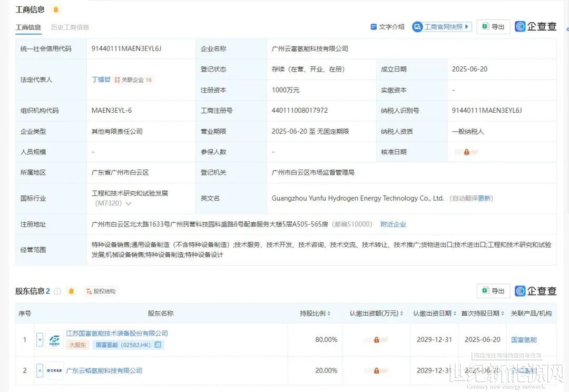This screenshot has height=392, width=569.
Task: Open 工商官网快照 snapshot button
Action: coord(442,27)
